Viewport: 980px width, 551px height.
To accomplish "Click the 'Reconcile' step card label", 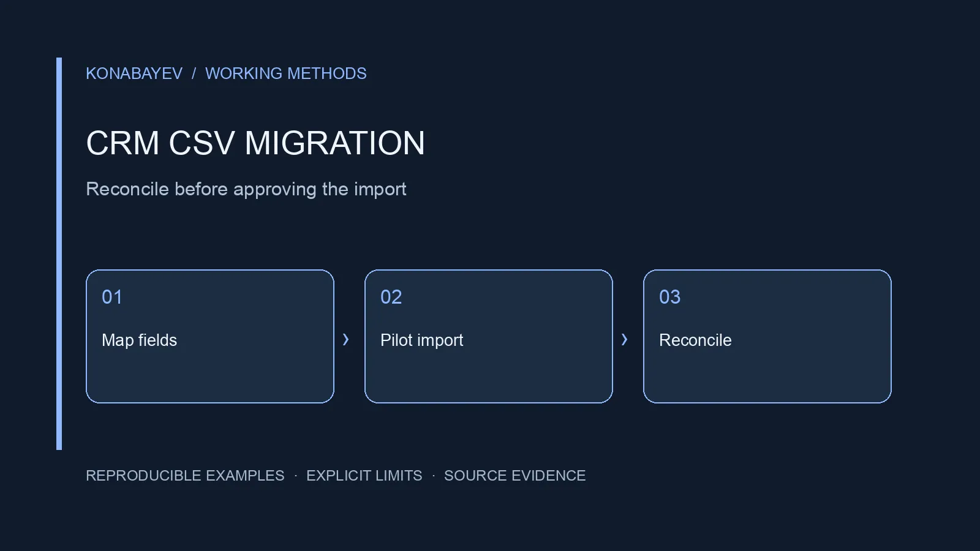I will pos(695,340).
